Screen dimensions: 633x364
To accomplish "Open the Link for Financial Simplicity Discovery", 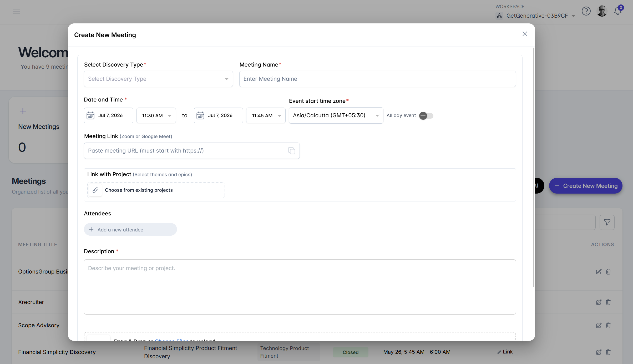I will click(x=508, y=352).
